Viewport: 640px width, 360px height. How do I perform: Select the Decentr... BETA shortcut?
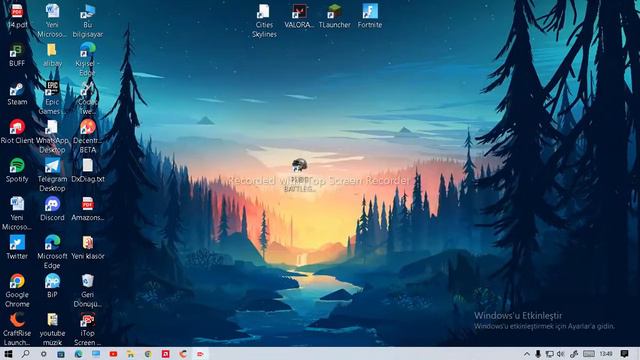tap(87, 137)
